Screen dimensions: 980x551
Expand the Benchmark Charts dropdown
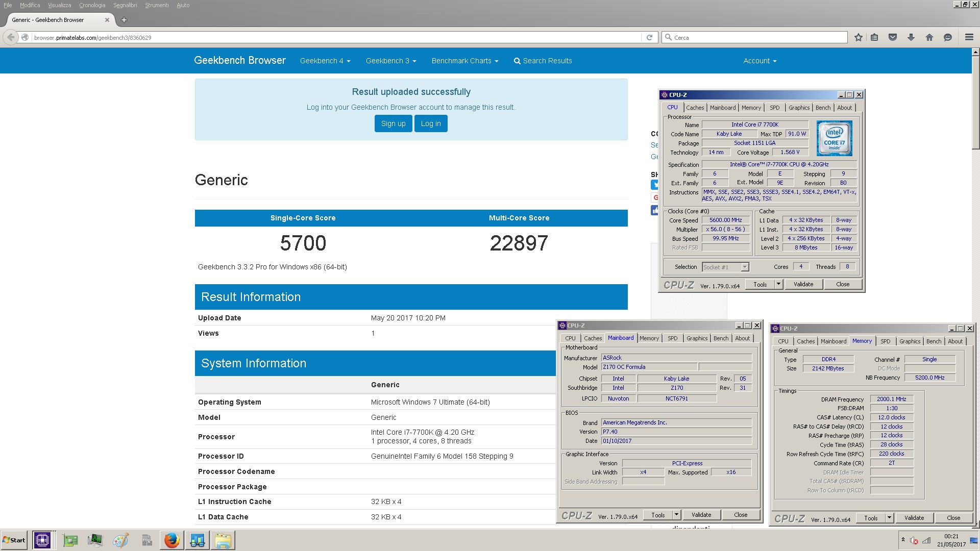(x=465, y=61)
